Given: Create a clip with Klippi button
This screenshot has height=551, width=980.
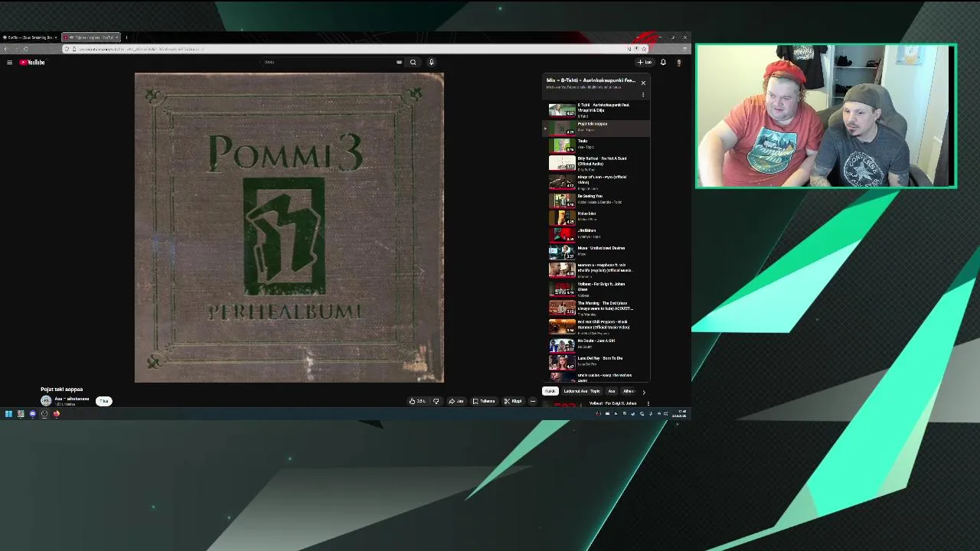Looking at the screenshot, I should tap(513, 401).
